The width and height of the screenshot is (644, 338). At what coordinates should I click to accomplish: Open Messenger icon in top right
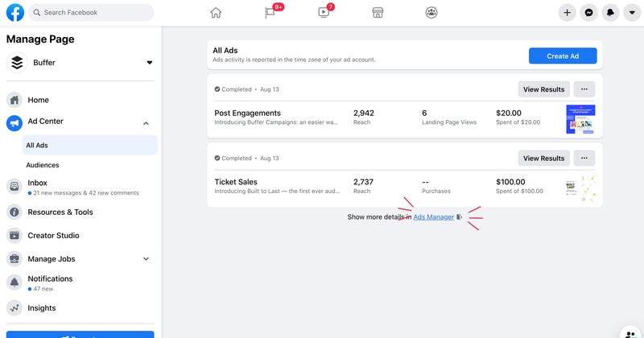[589, 13]
